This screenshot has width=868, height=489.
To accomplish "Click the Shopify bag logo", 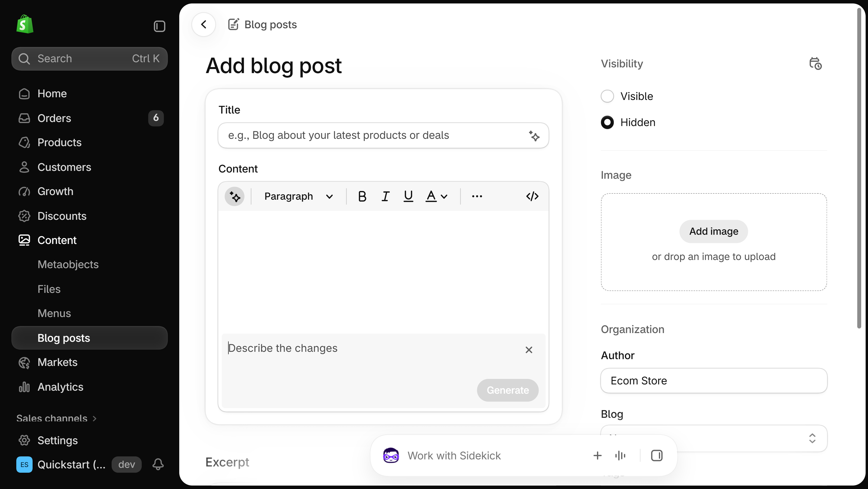I will (x=25, y=24).
